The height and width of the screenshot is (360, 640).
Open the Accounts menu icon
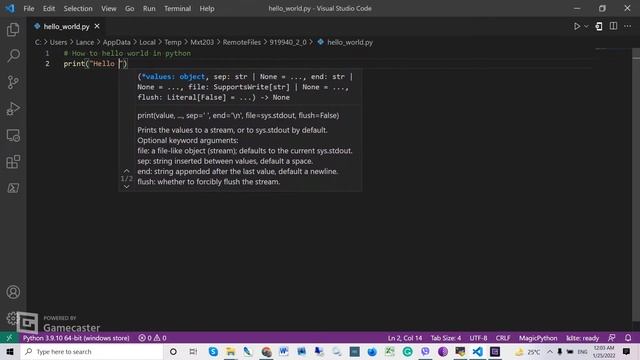tap(13, 292)
